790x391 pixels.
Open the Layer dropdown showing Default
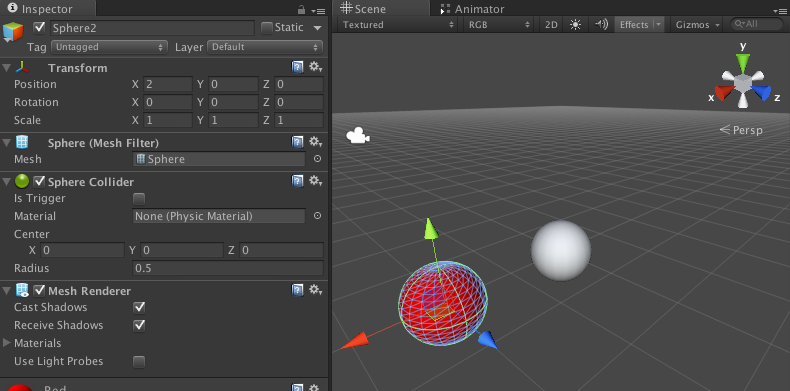(x=265, y=47)
